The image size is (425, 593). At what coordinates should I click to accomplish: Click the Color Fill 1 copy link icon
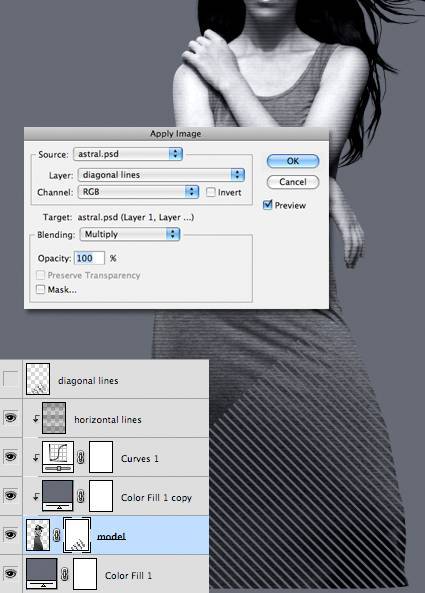[80, 496]
